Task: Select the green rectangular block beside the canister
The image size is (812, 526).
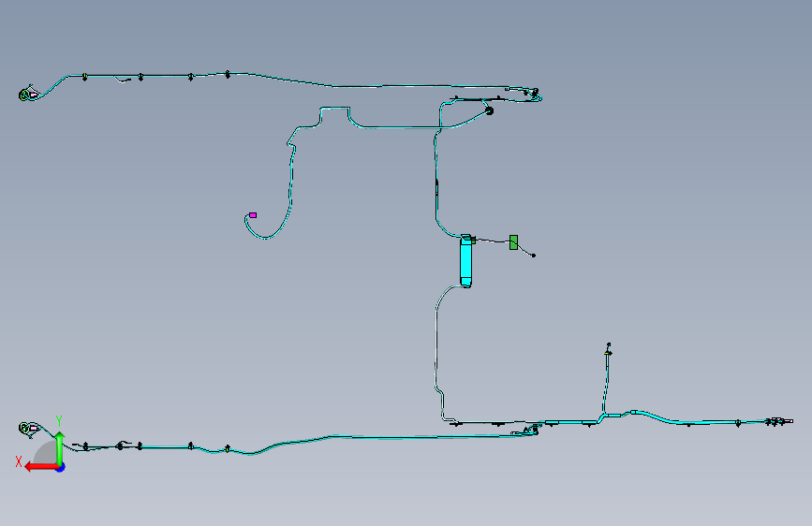Action: 513,242
